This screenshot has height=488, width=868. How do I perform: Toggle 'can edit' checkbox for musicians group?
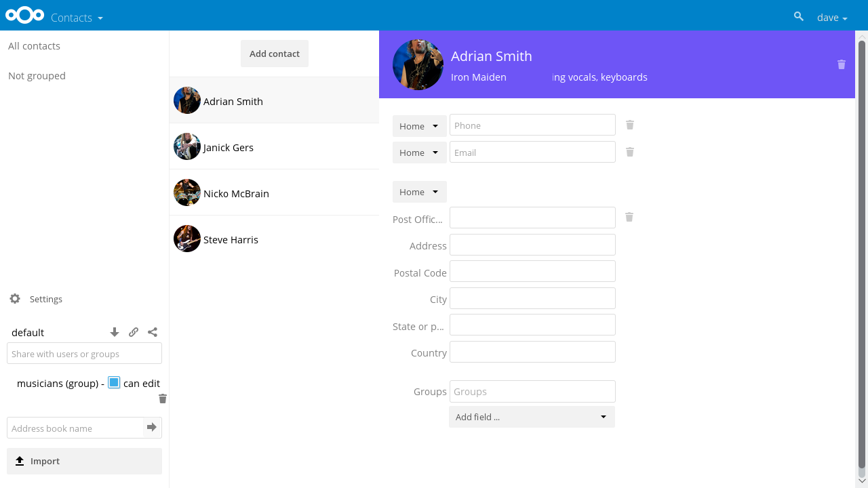click(x=114, y=383)
